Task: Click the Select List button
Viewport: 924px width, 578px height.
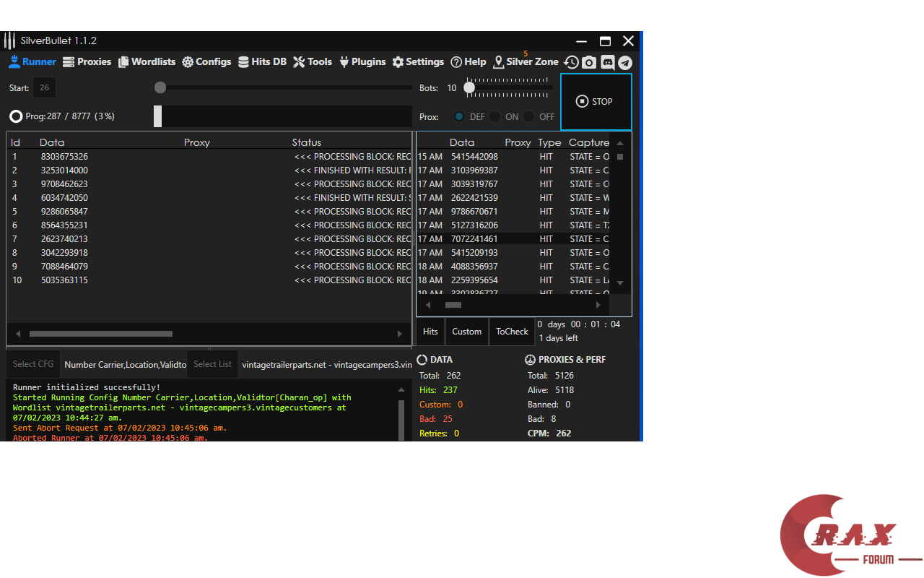Action: (213, 364)
